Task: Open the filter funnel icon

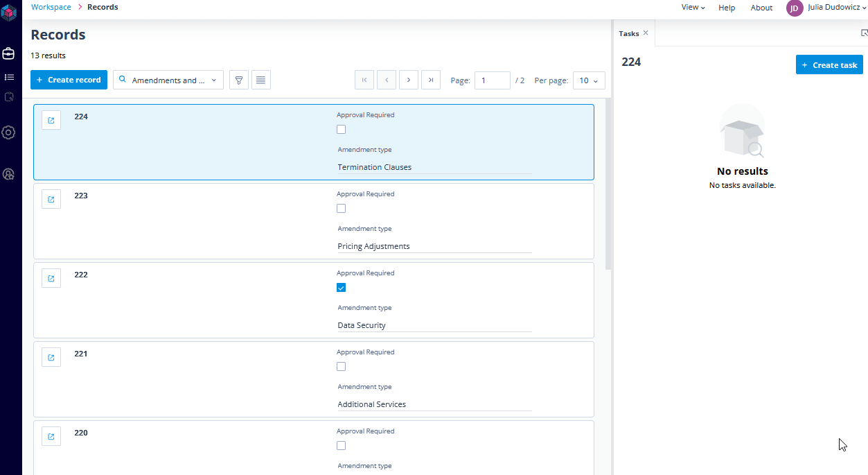Action: coord(239,80)
